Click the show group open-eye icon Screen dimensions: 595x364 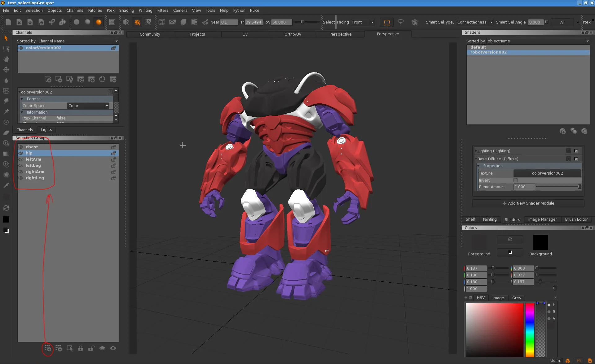click(x=113, y=349)
